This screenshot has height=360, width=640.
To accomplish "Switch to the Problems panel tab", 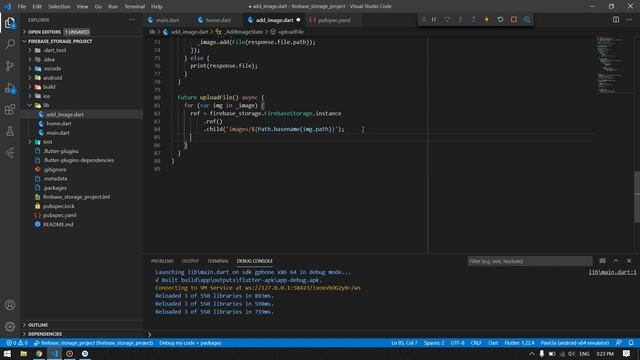I will [x=162, y=261].
